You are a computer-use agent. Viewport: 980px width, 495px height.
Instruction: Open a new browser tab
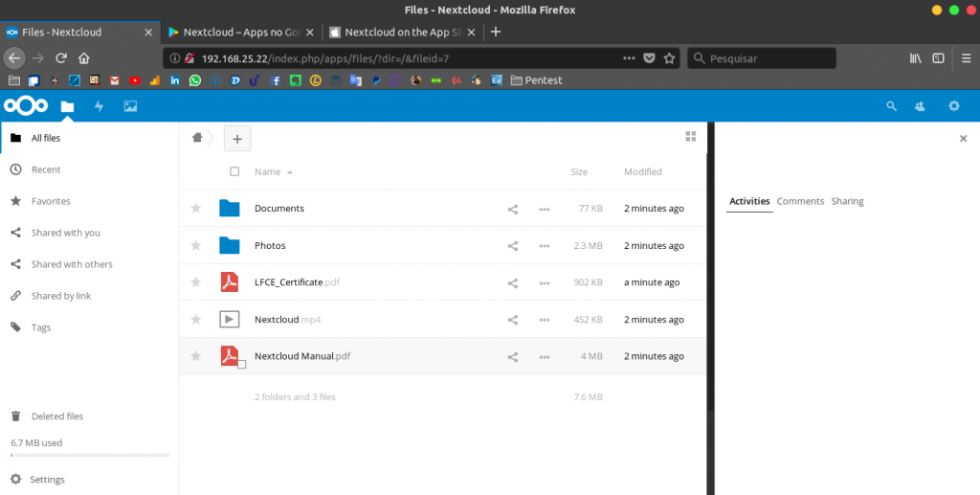click(495, 32)
